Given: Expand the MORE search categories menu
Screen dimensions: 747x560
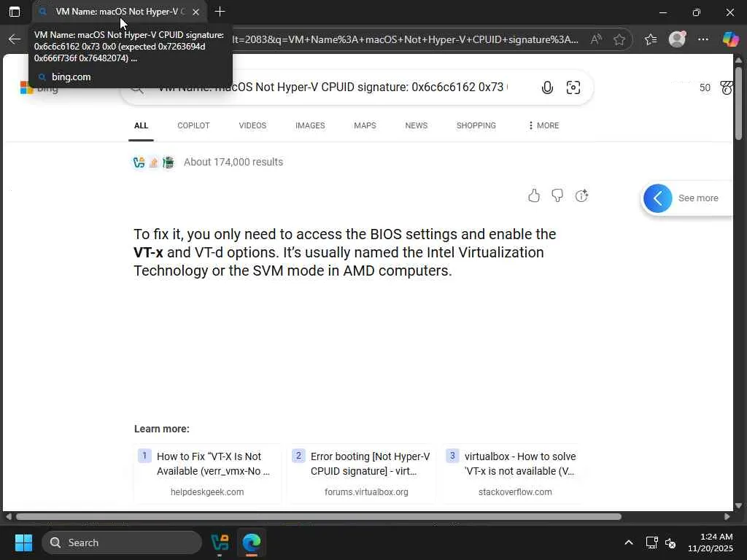Looking at the screenshot, I should click(543, 125).
